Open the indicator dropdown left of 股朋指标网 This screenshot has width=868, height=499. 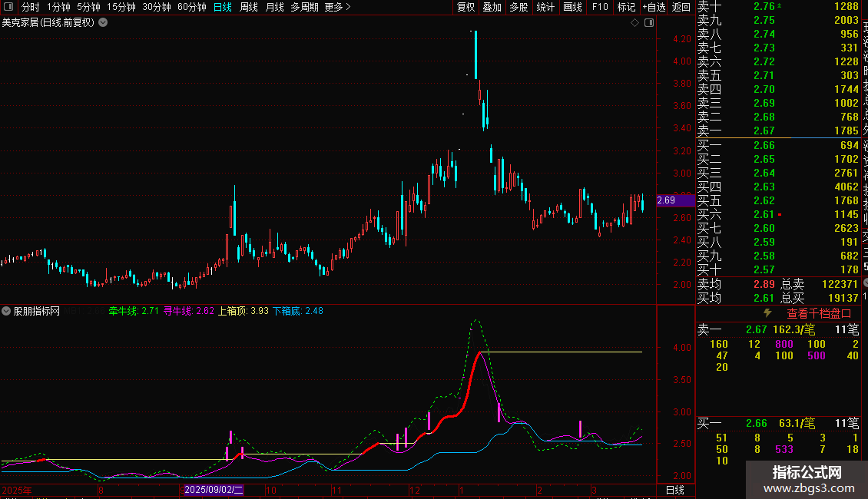6,311
